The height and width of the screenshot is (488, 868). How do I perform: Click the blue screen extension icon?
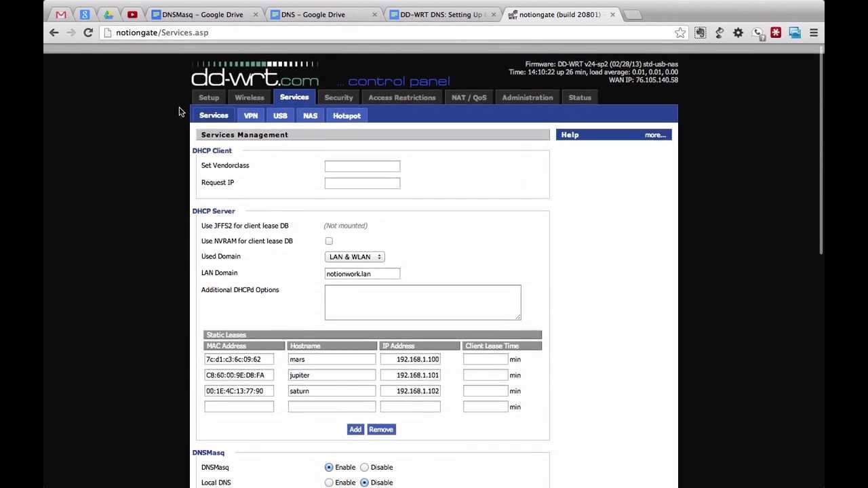point(795,33)
